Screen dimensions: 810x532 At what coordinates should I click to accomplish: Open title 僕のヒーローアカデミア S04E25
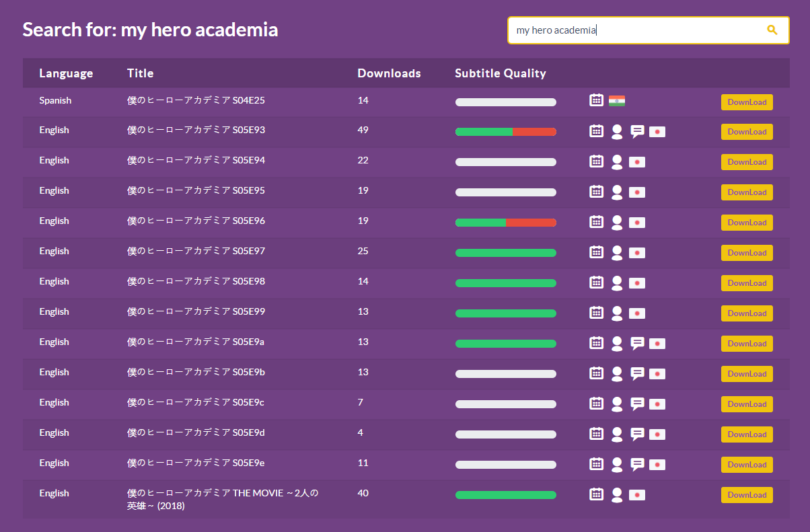pos(196,100)
